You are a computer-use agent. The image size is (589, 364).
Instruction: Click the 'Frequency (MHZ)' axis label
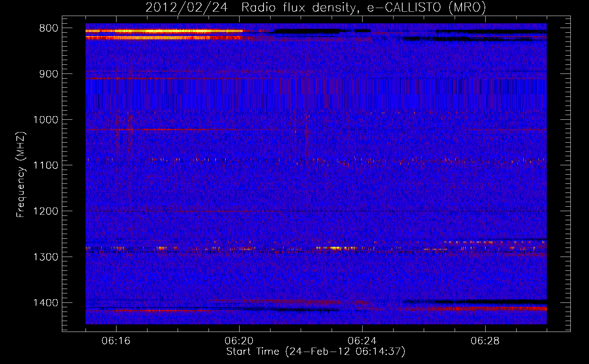[x=21, y=174]
